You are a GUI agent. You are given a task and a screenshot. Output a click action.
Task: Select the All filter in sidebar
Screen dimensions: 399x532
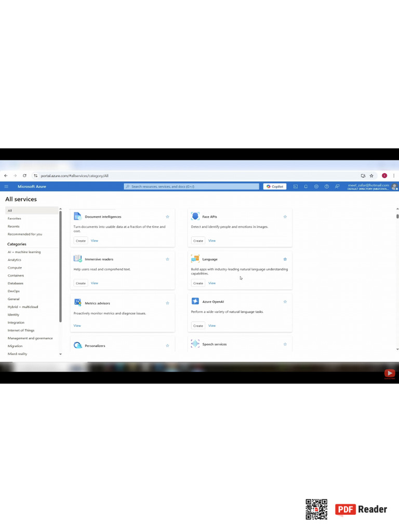(32, 210)
